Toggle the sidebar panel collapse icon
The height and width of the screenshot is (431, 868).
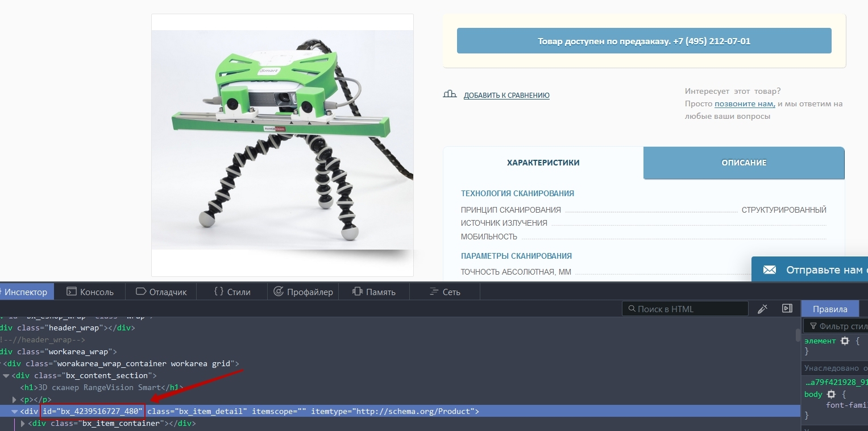[787, 308]
